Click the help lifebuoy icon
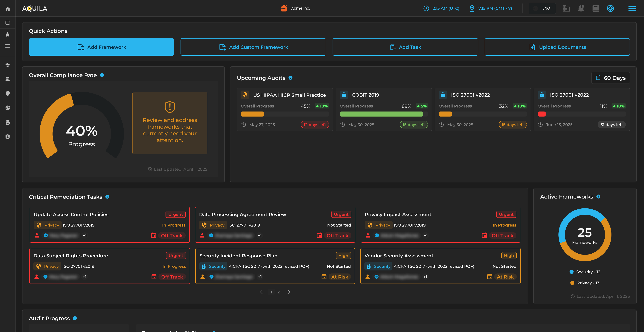The height and width of the screenshot is (332, 644). [x=610, y=9]
